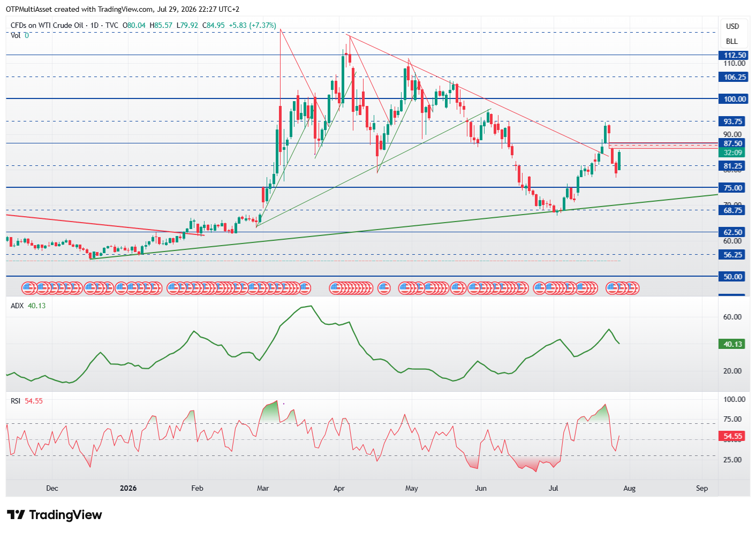
Task: Click the 75.00 horizontal line label
Action: point(732,188)
